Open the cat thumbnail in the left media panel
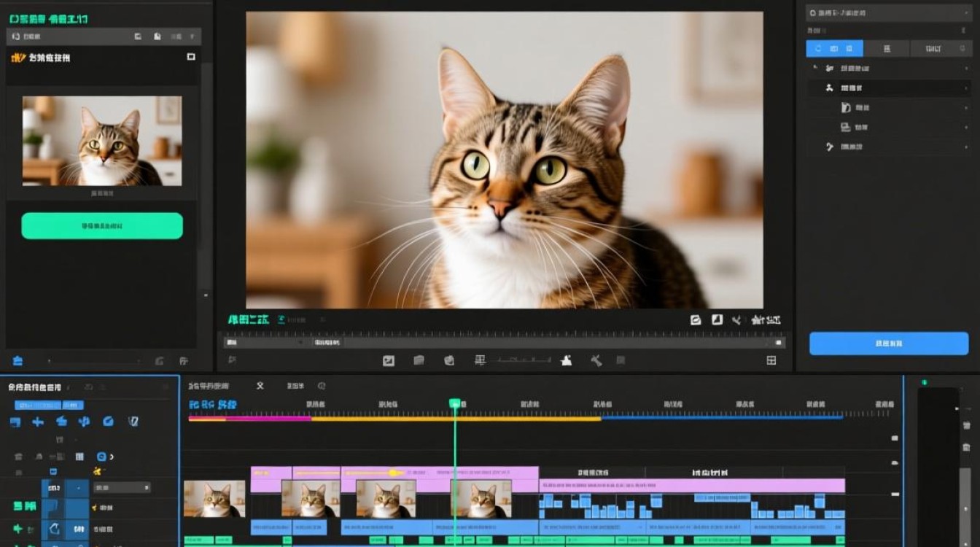 (102, 141)
